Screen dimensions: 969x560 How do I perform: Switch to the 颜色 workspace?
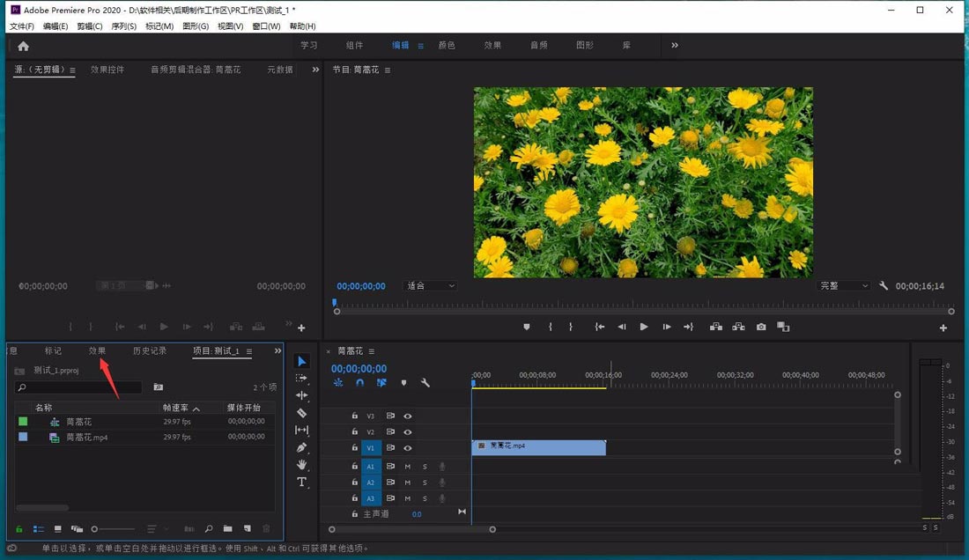point(447,45)
